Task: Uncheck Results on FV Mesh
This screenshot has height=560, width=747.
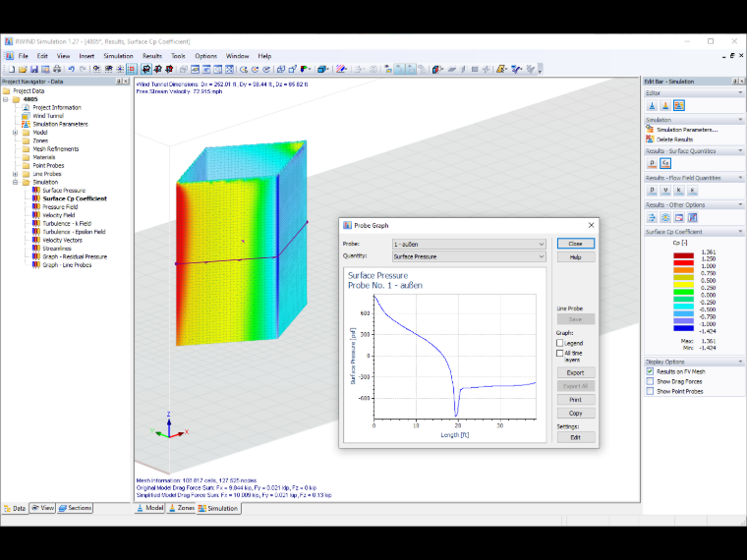Action: point(650,371)
